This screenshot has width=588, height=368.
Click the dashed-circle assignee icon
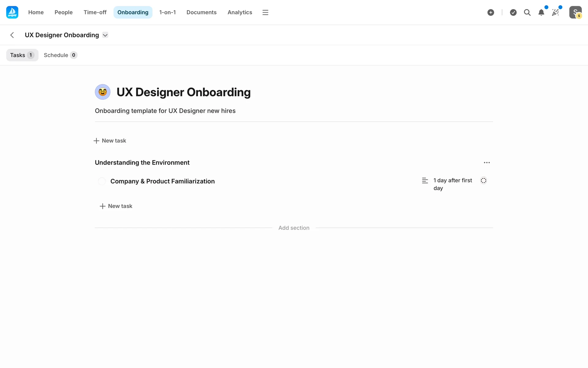click(x=483, y=181)
